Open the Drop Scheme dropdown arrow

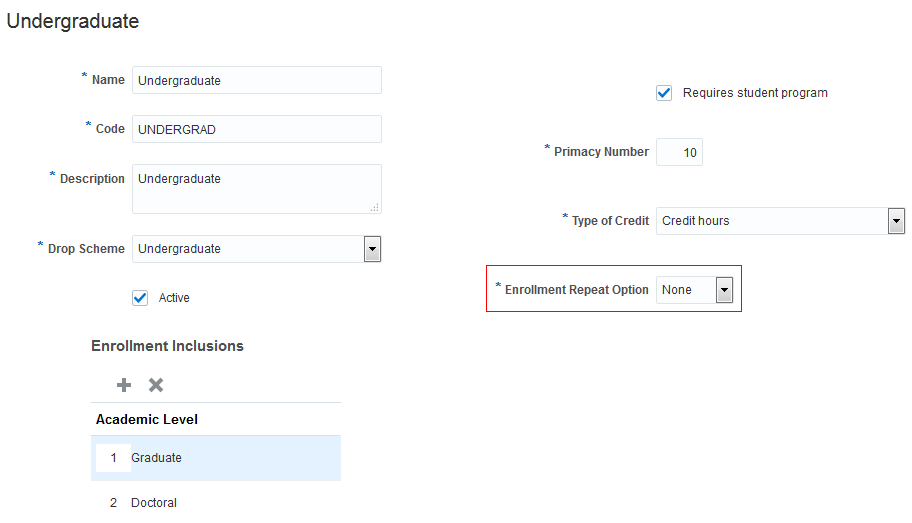(x=372, y=249)
